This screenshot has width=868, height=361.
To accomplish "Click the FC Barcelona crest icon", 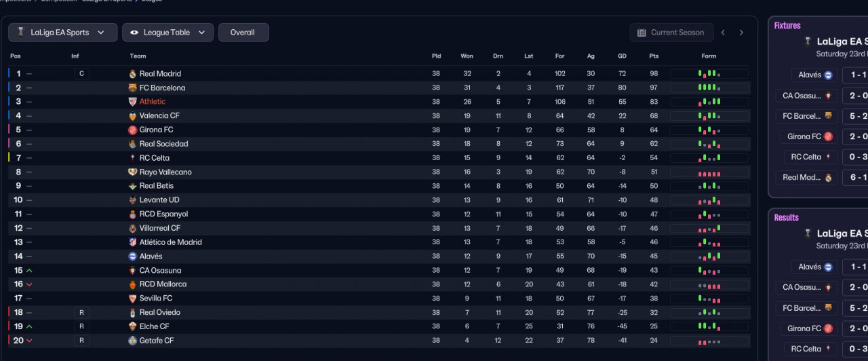I will (132, 88).
